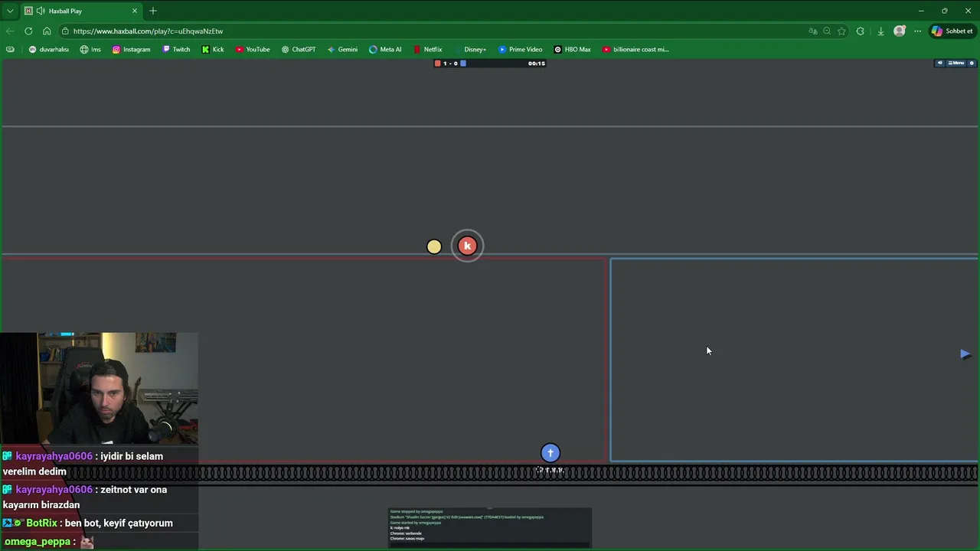980x551 pixels.
Task: Click the zoom magnifier icon in address bar
Action: (827, 31)
